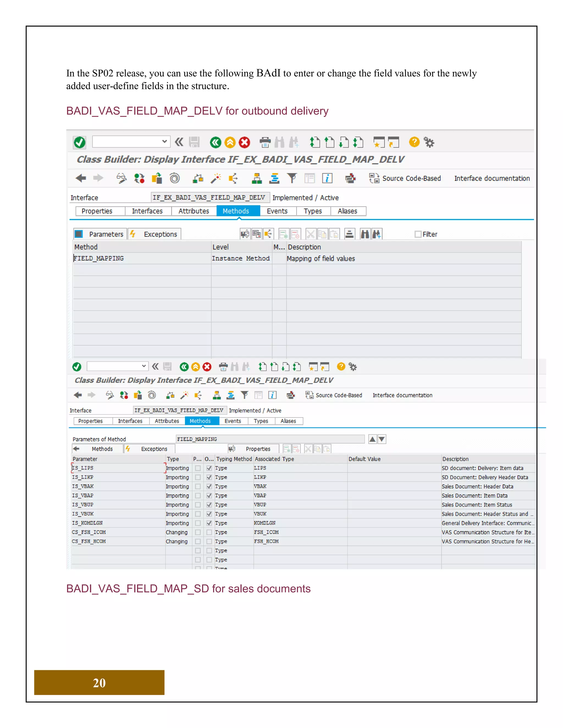Click the 'Mapping of field values' description cell
Viewport: 563px width, 728px height.
[x=404, y=258]
